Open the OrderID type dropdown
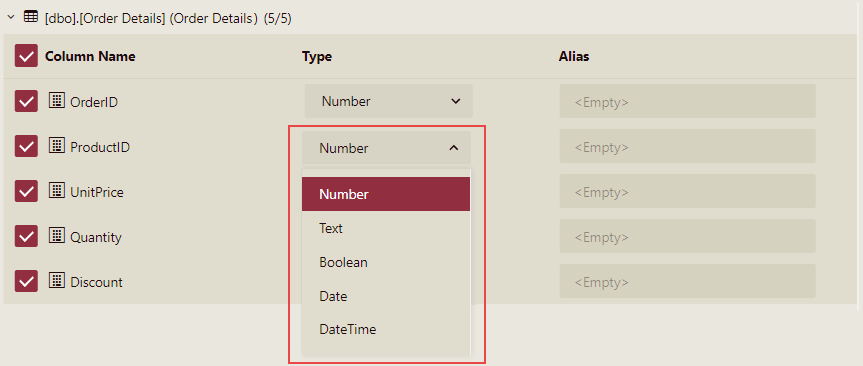Image resolution: width=863 pixels, height=366 pixels. pos(389,101)
